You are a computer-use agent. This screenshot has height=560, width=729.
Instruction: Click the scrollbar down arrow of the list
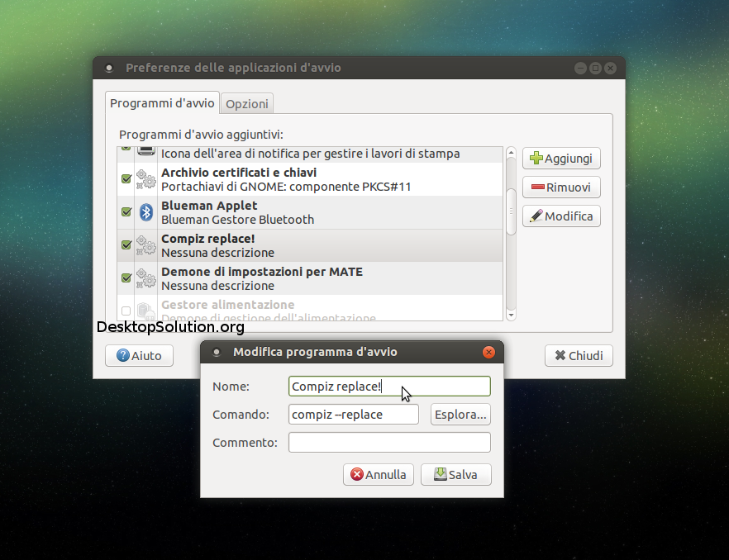[x=511, y=315]
